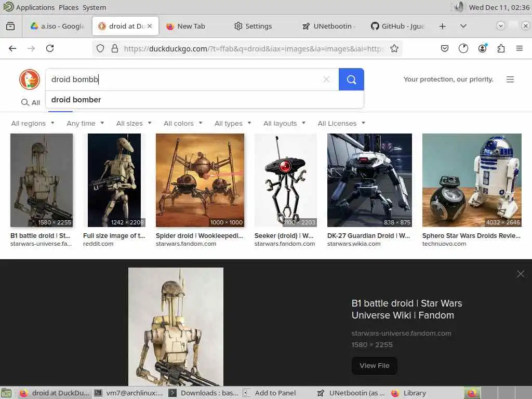Viewport: 532px width, 399px height.
Task: Open the Firefox account icon
Action: [x=482, y=48]
